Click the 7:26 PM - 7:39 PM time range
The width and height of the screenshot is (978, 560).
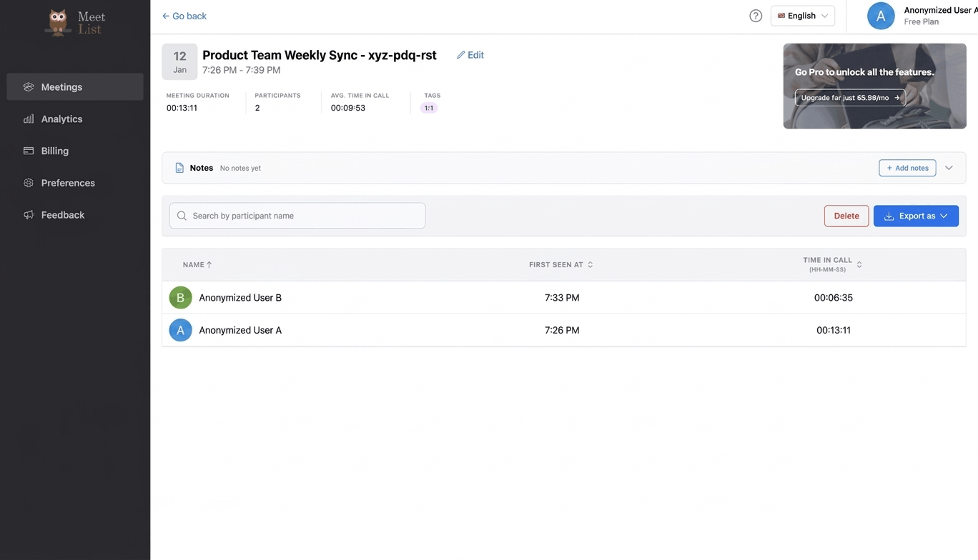click(241, 70)
